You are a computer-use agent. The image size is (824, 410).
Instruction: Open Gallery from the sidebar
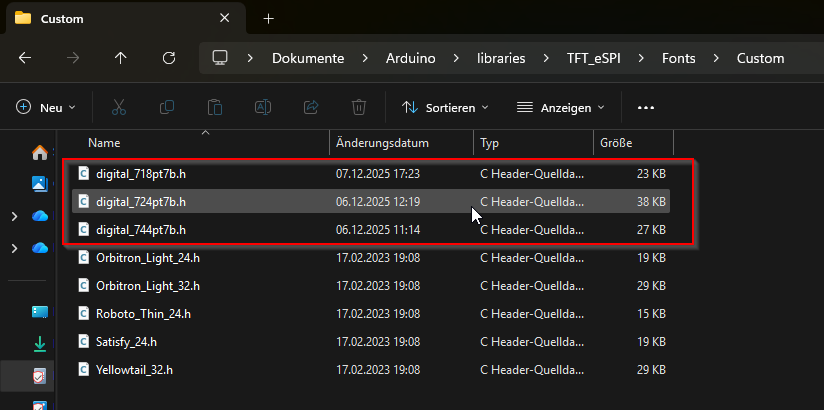40,184
